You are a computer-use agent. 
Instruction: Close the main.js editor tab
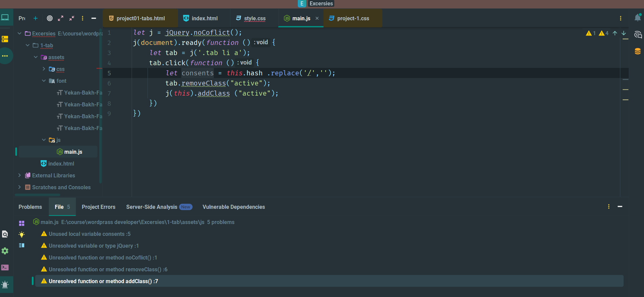[317, 18]
